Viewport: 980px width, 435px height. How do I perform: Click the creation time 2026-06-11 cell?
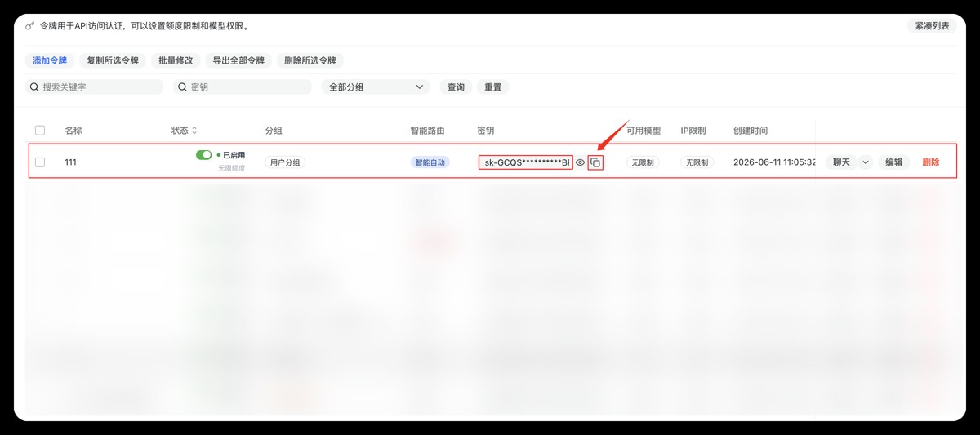[774, 162]
